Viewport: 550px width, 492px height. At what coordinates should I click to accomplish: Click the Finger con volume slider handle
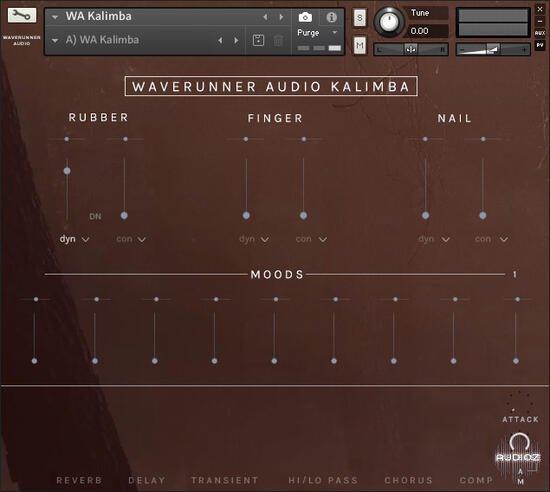pos(303,215)
